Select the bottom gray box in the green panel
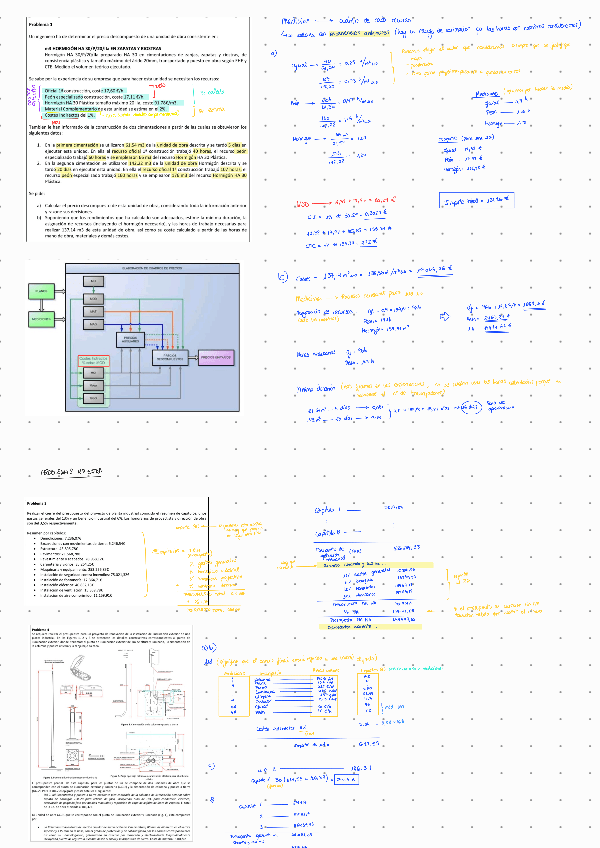600x848 pixels. [x=95, y=398]
